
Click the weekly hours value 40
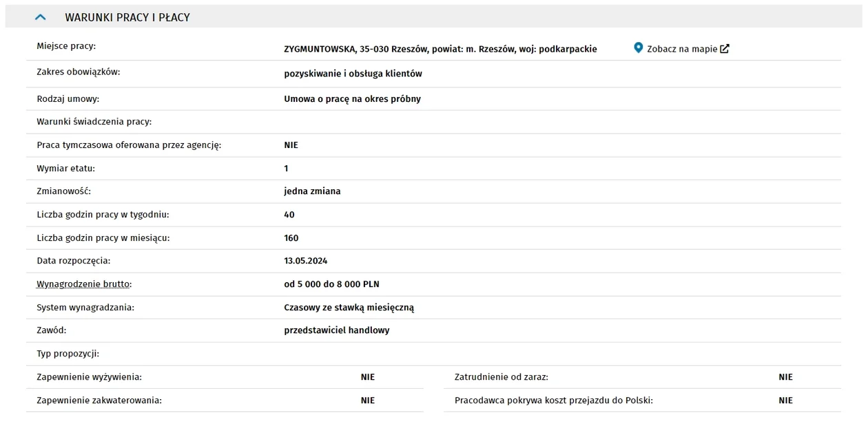point(289,215)
